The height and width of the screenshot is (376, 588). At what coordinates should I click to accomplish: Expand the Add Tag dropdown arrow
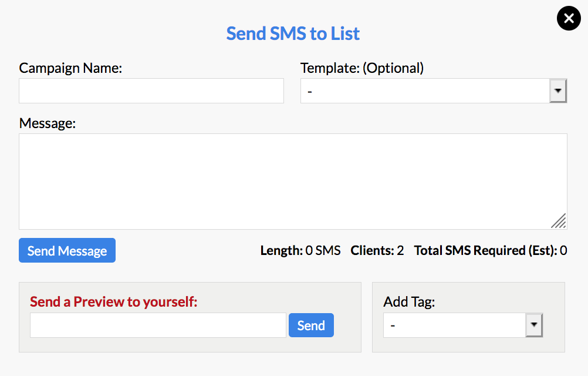534,325
